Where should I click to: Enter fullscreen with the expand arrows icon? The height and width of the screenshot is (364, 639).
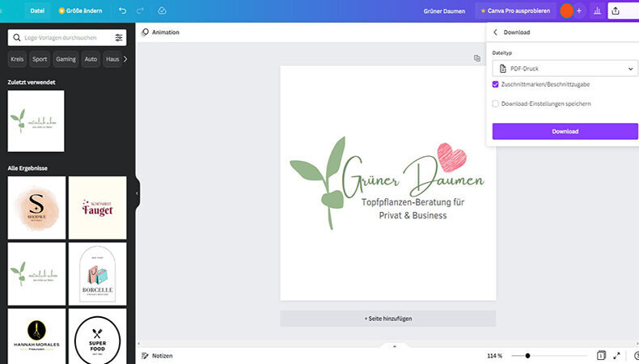point(617,355)
